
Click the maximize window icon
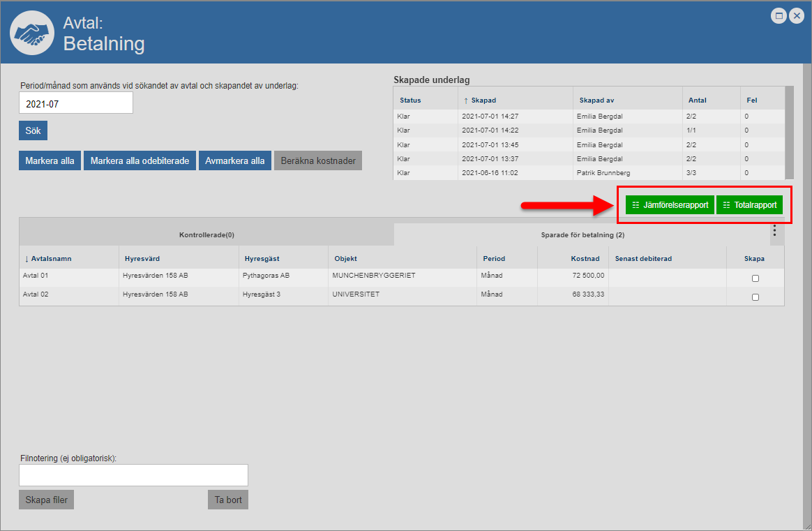tap(779, 15)
